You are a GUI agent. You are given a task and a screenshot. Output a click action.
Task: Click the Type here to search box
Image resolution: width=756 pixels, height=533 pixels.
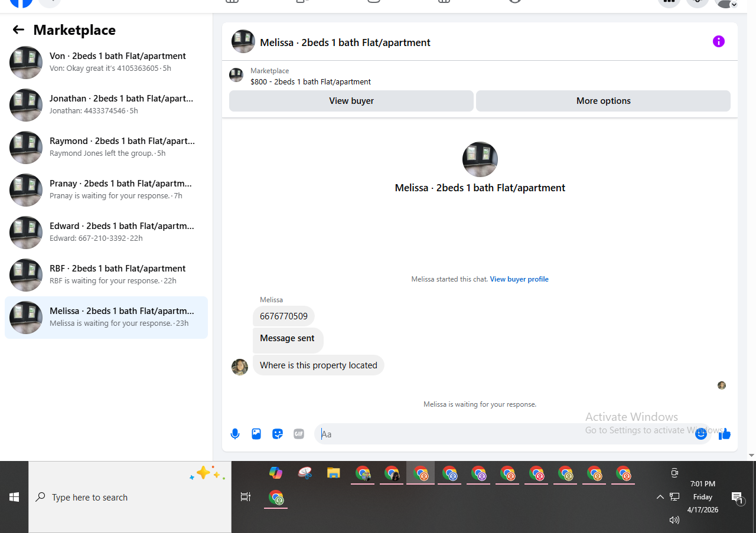(x=130, y=497)
